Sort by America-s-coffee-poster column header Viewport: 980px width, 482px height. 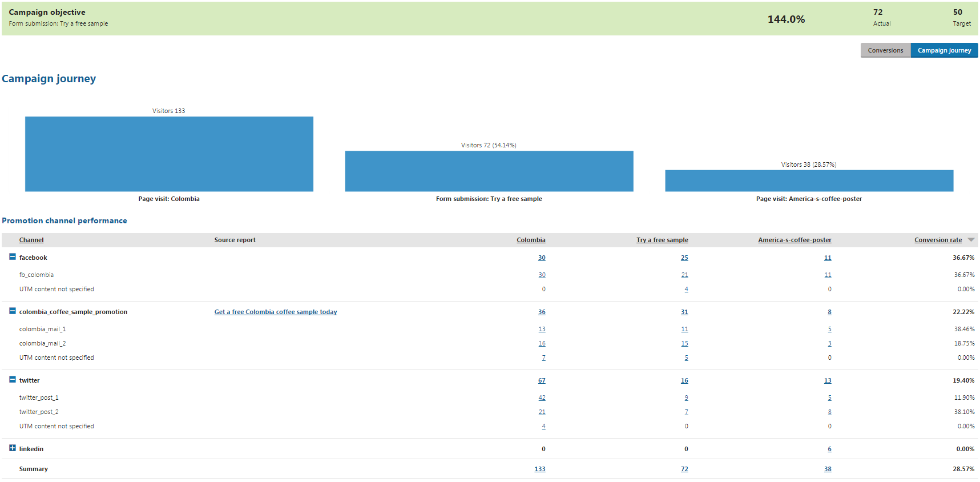coord(794,240)
